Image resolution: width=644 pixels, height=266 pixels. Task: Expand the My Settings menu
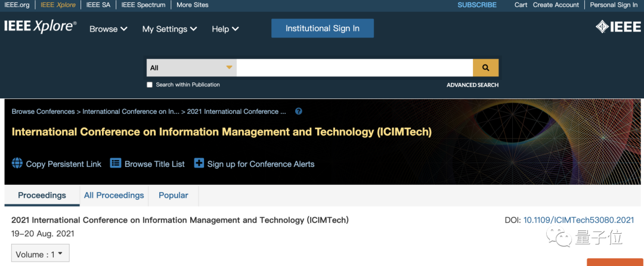coord(169,29)
